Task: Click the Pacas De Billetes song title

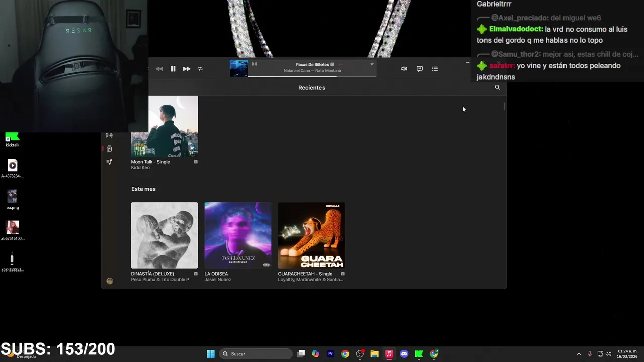Action: pyautogui.click(x=312, y=64)
